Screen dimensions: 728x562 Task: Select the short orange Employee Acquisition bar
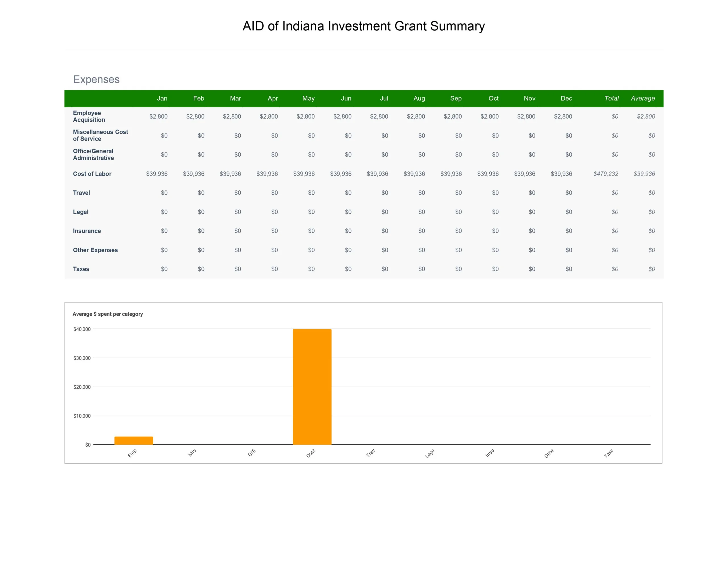[134, 440]
